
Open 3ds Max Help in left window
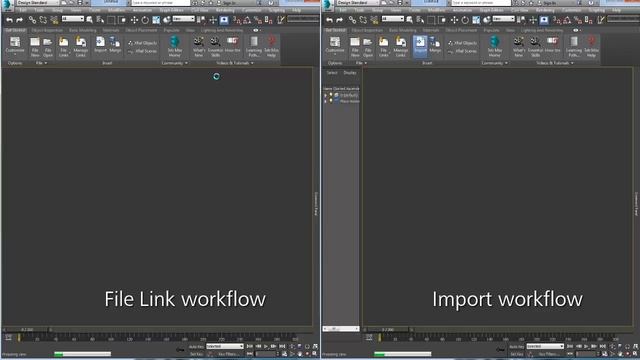click(x=271, y=46)
